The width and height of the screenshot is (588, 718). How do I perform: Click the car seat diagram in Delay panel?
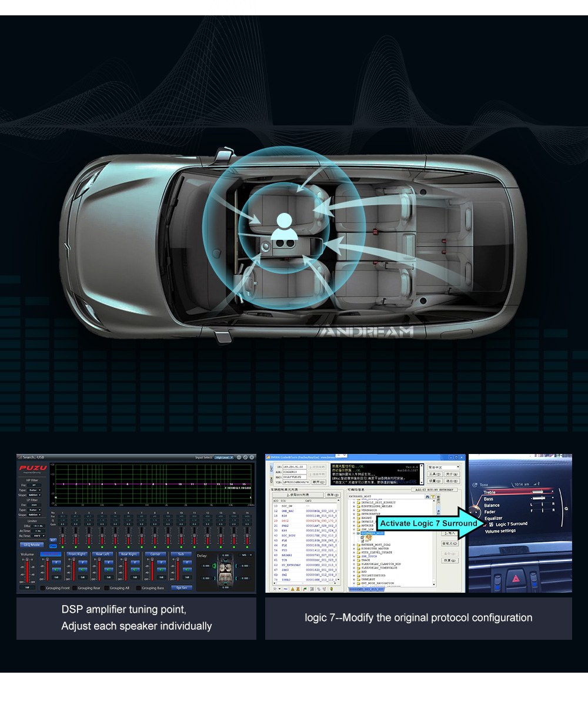tap(225, 570)
